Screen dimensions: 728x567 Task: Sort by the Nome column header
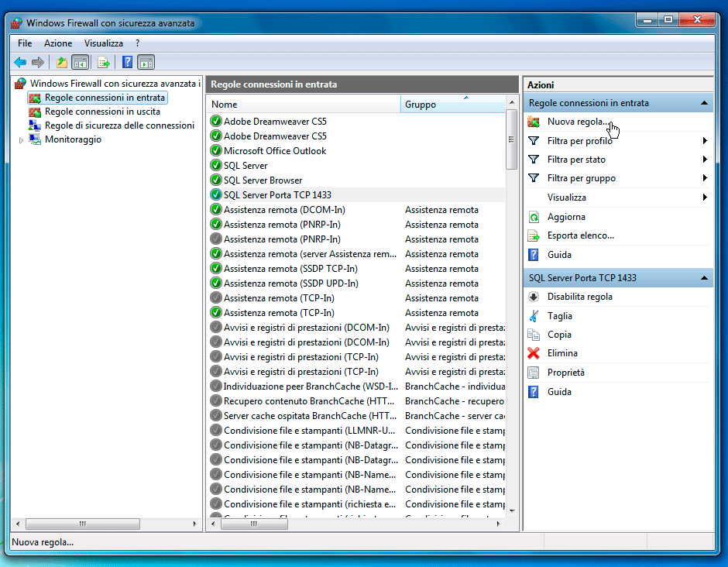click(x=303, y=105)
